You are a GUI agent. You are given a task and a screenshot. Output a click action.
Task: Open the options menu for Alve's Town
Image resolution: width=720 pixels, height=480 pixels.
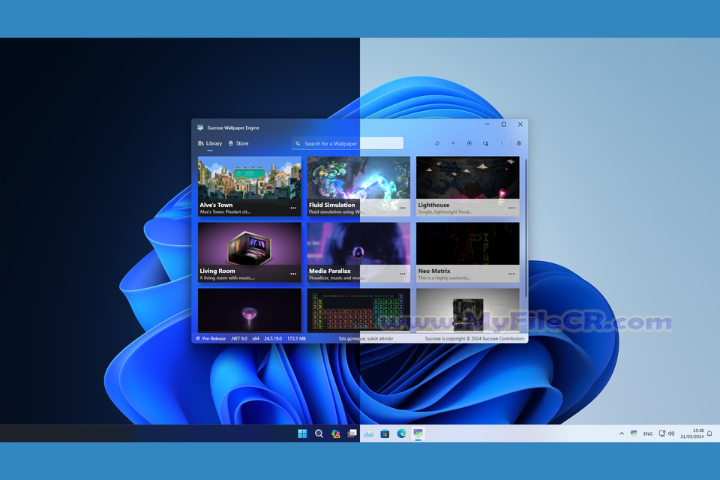tap(293, 208)
